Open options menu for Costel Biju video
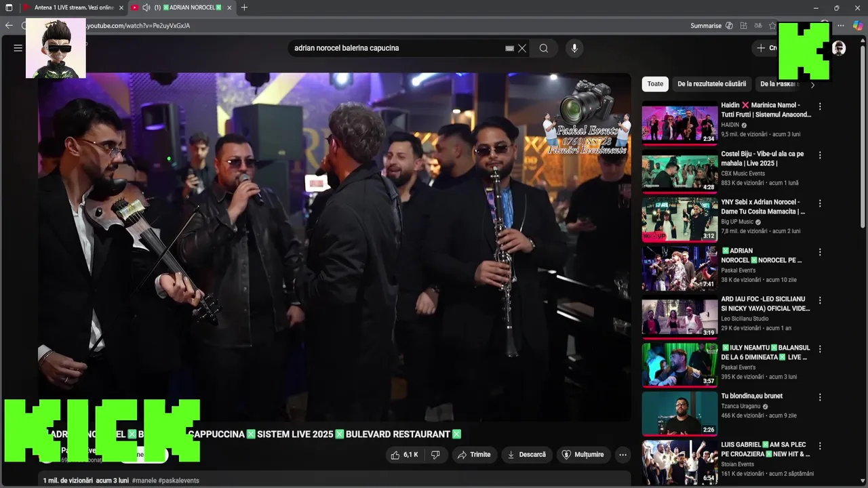Viewport: 868px width, 488px height. pyautogui.click(x=820, y=155)
